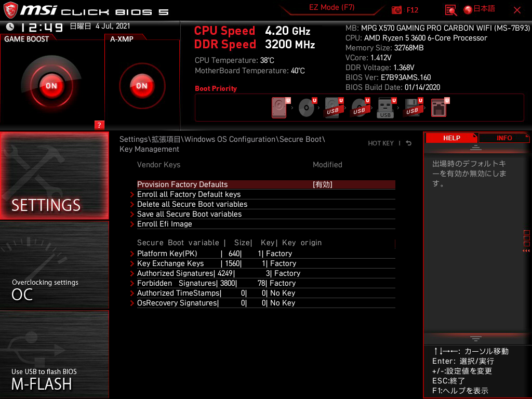This screenshot has width=532, height=399.
Task: Go back using the hot key return arrow
Action: click(x=409, y=143)
